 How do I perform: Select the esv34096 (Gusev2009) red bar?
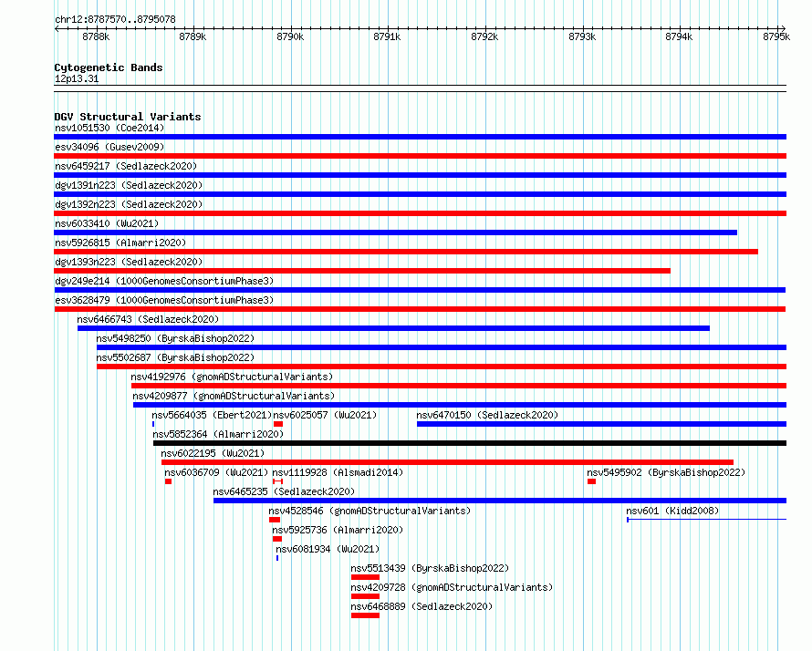[420, 156]
